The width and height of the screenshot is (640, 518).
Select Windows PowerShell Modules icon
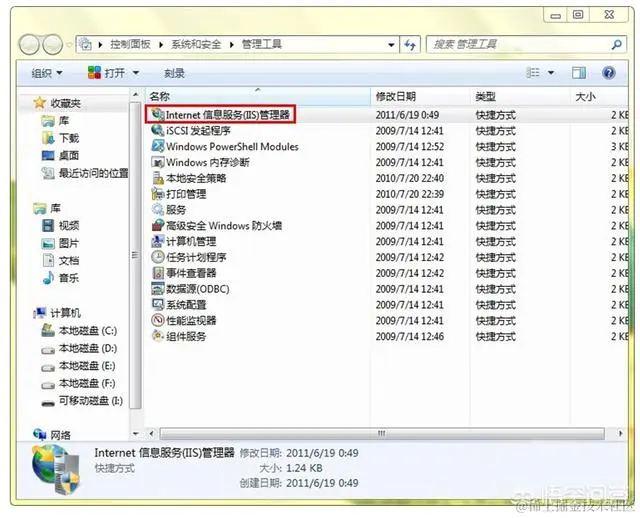point(157,146)
